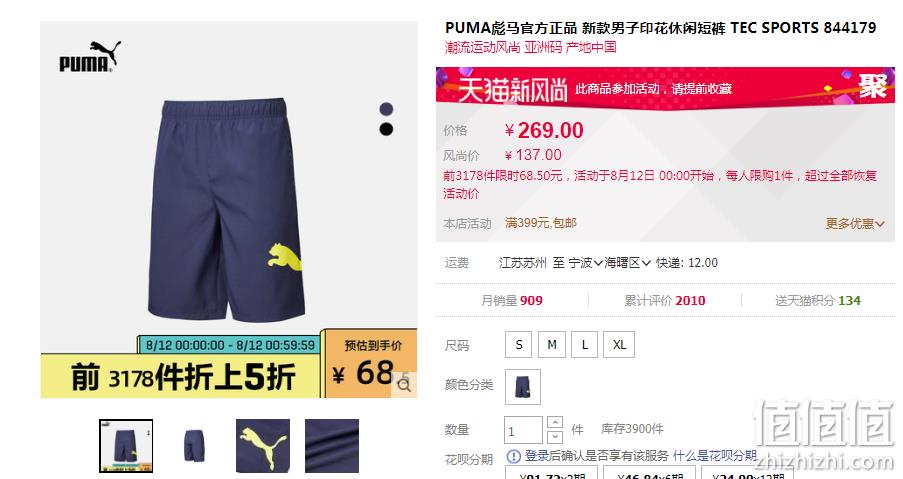View 累计评价 2010 reviews
Viewport: 903px width, 479px height.
point(665,301)
